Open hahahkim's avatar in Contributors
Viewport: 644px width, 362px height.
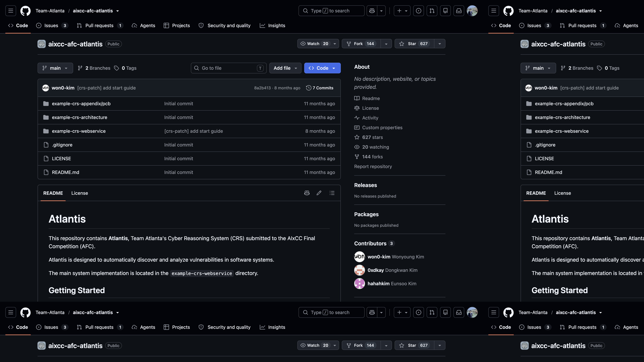click(360, 283)
